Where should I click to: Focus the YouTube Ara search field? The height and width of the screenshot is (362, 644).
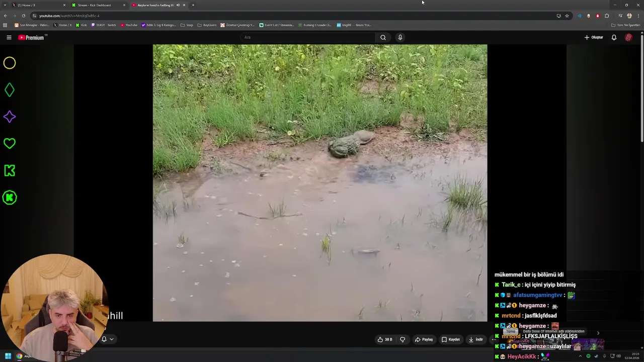point(308,37)
